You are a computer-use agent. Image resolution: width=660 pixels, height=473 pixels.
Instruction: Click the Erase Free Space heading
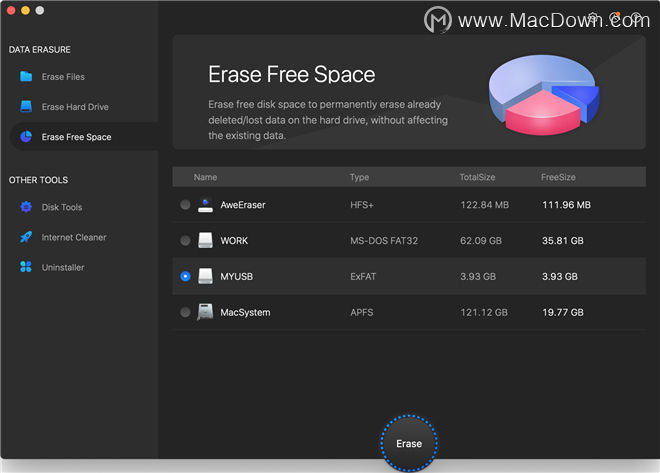[x=292, y=74]
